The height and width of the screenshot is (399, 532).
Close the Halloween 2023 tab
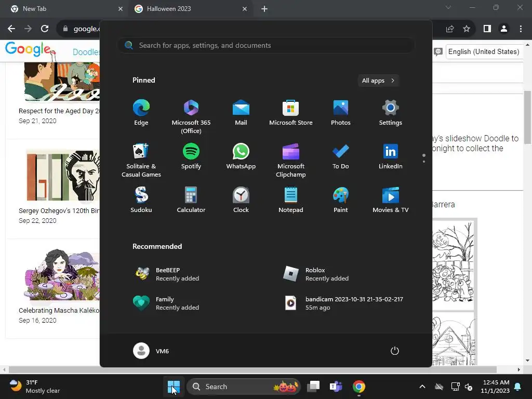(x=245, y=9)
